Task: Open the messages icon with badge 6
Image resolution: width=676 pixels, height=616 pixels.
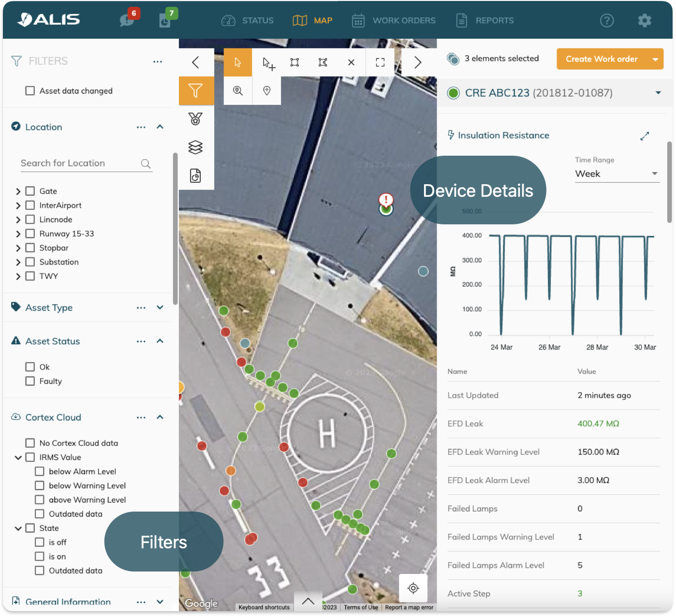Action: point(127,20)
